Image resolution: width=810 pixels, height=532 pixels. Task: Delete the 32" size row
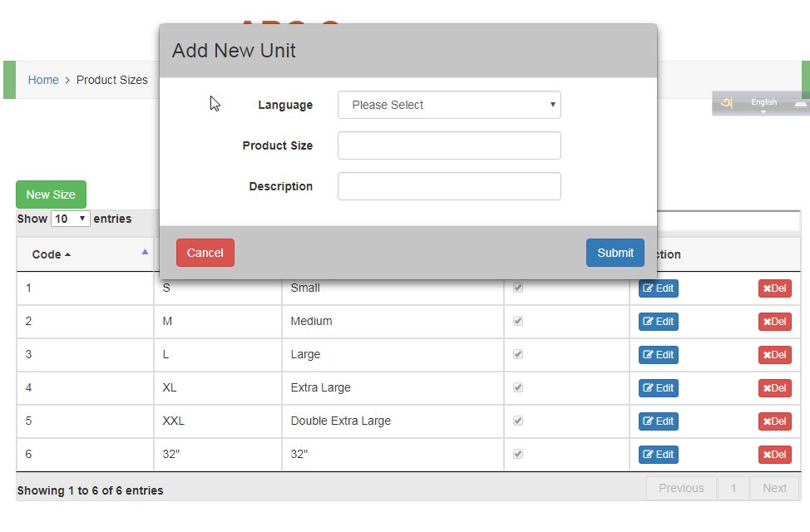click(x=774, y=455)
